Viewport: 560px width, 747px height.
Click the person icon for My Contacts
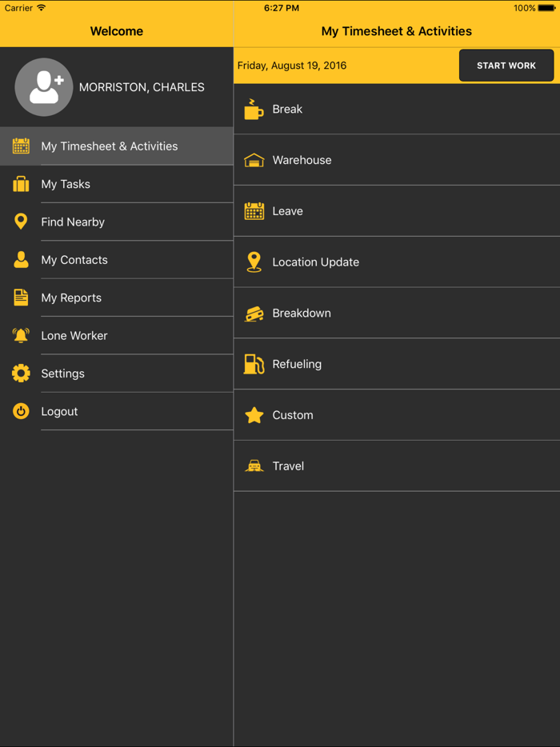(x=21, y=260)
